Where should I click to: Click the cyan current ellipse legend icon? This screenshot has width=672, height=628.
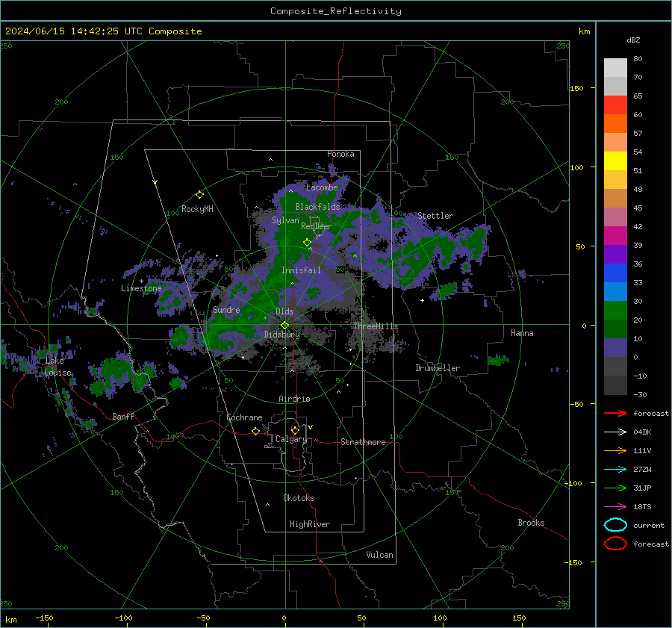pyautogui.click(x=615, y=525)
